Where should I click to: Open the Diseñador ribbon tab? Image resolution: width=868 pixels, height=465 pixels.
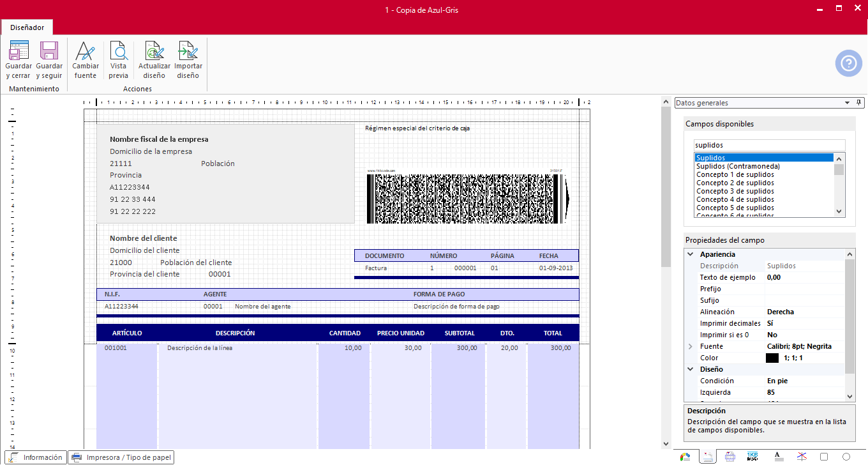pyautogui.click(x=27, y=27)
